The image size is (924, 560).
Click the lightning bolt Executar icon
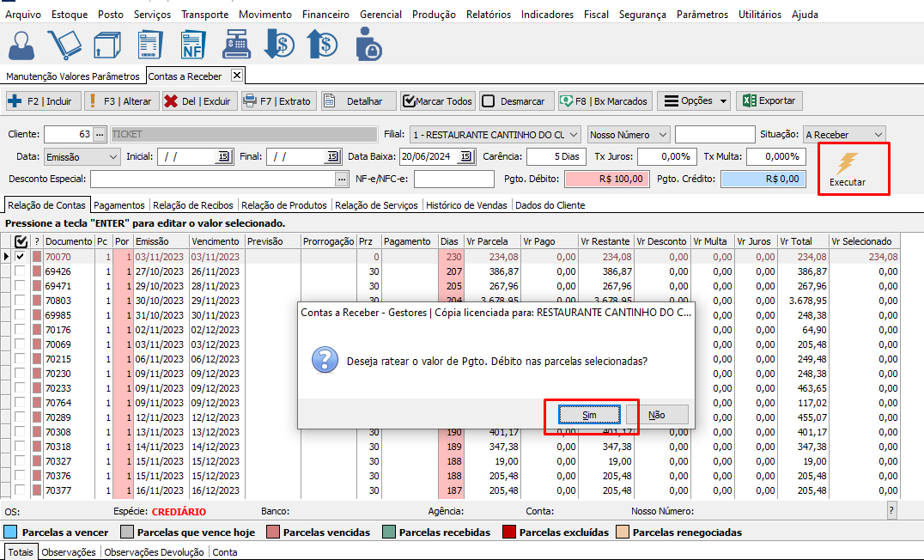click(x=848, y=163)
